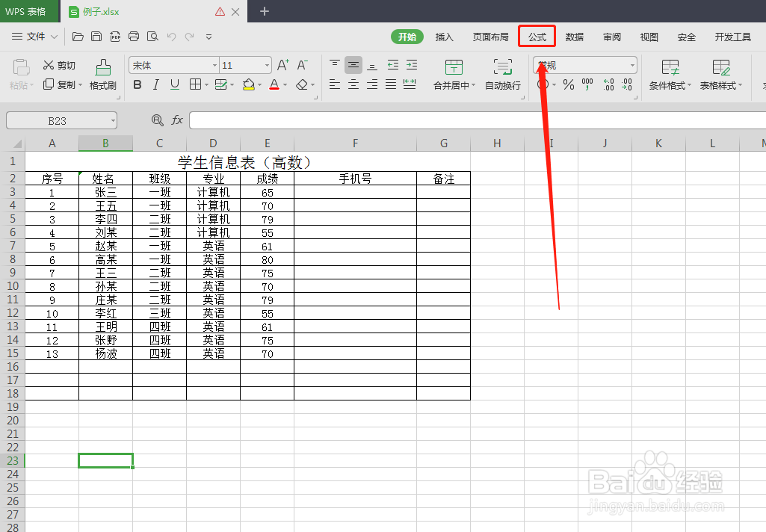
Task: Open the font size dropdown
Action: pos(268,66)
